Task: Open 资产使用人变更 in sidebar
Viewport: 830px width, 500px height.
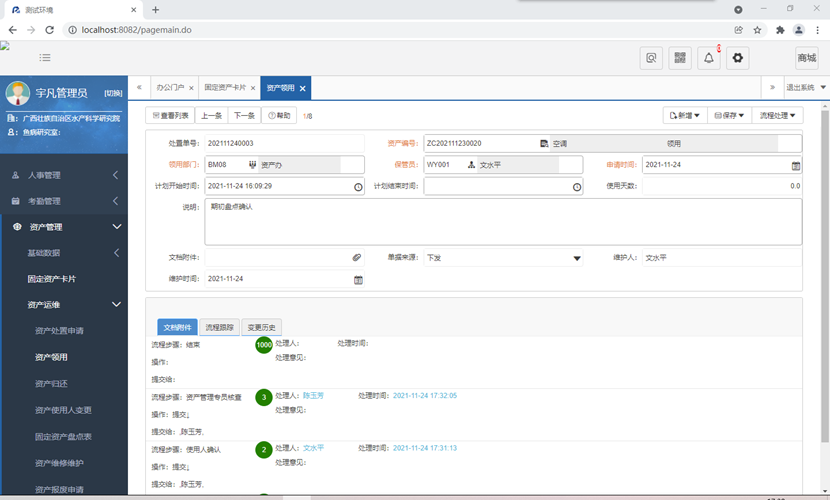Action: [x=64, y=410]
